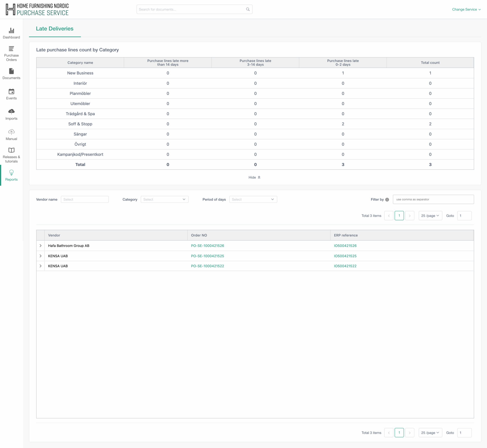Image resolution: width=487 pixels, height=448 pixels.
Task: Expand the PO-SE-1000421522 KENSA UAB row
Action: pos(41,266)
